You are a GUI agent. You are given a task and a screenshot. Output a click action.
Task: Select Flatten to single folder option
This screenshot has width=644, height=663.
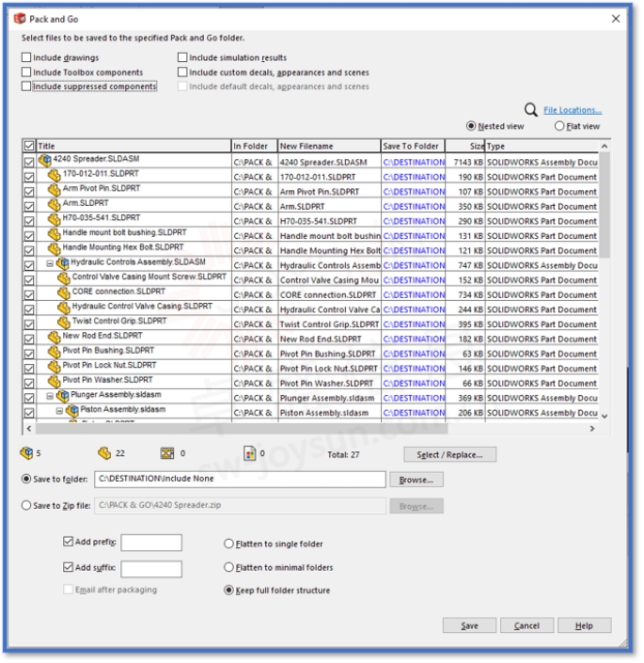tap(228, 544)
